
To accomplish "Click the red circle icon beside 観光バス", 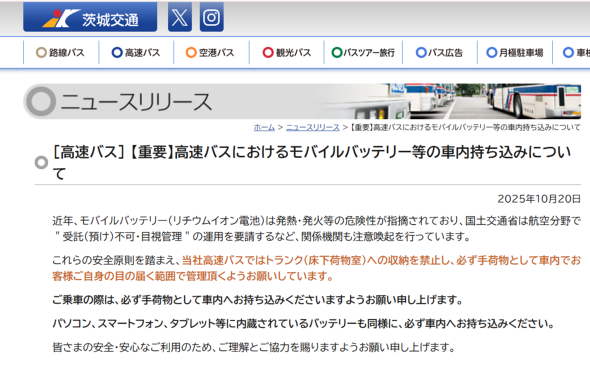I will (x=268, y=52).
